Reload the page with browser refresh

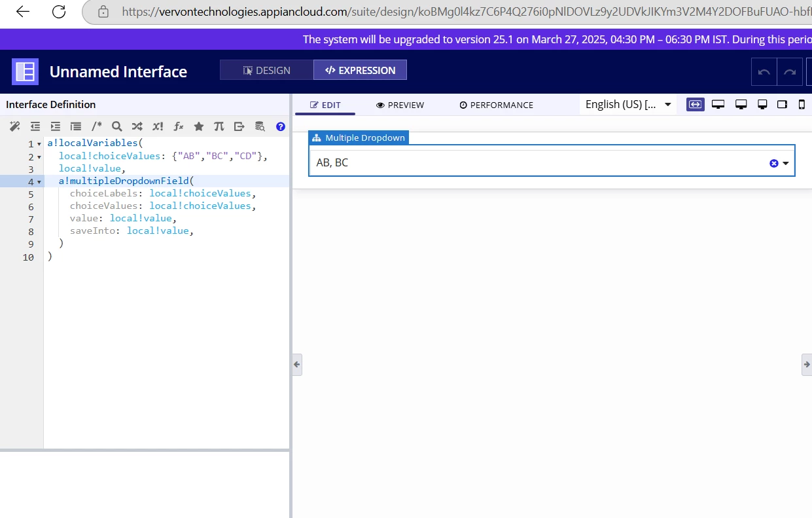(x=59, y=12)
